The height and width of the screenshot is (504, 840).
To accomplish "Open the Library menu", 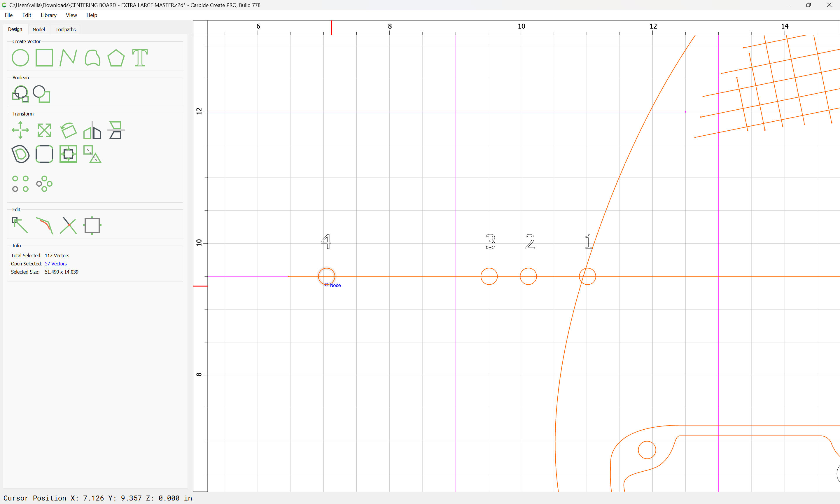I will pos(48,15).
